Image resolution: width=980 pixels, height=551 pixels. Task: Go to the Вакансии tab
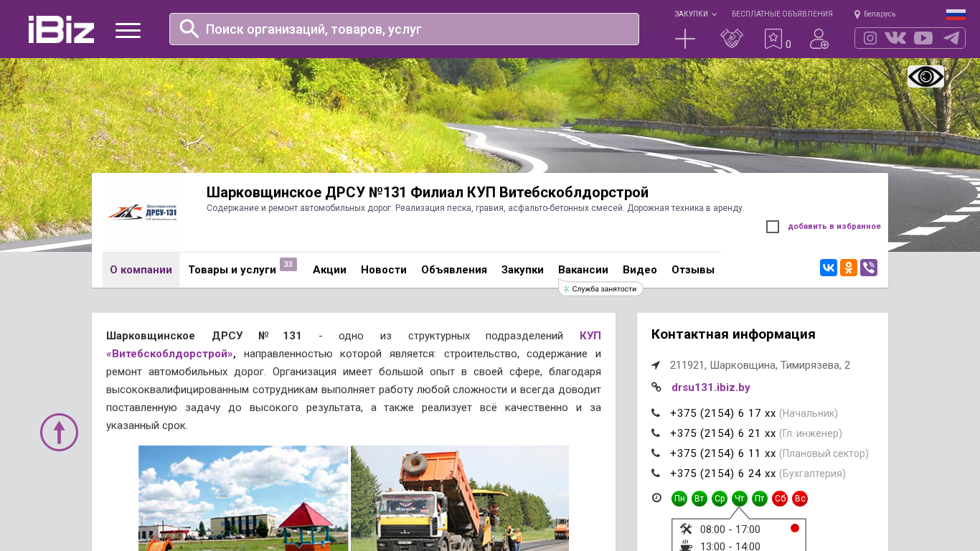[583, 270]
